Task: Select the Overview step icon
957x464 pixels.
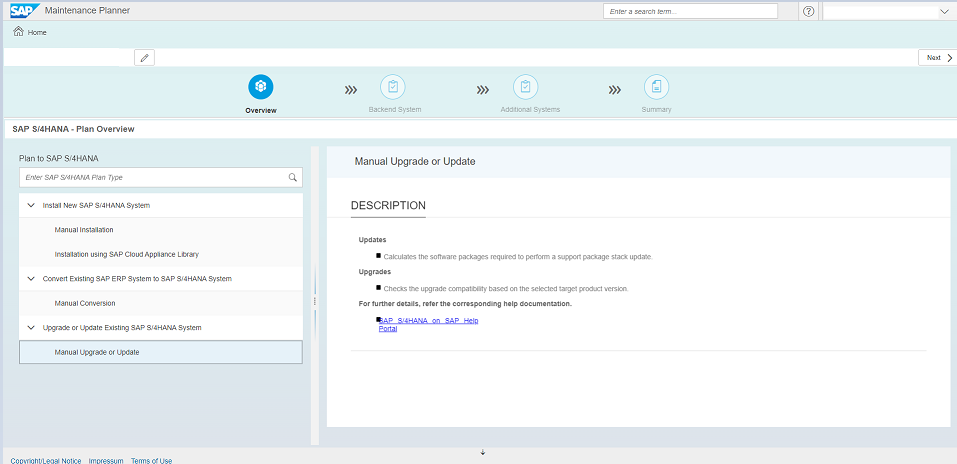Action: pyautogui.click(x=261, y=87)
